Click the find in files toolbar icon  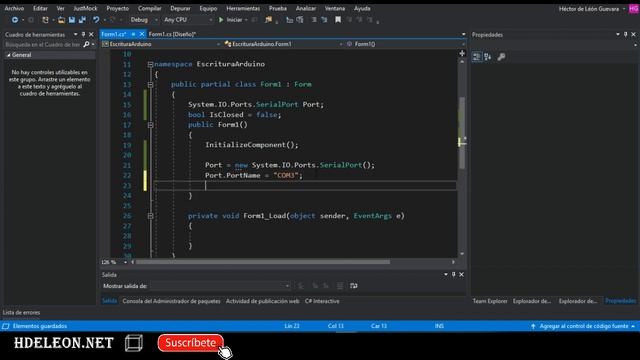[x=269, y=20]
